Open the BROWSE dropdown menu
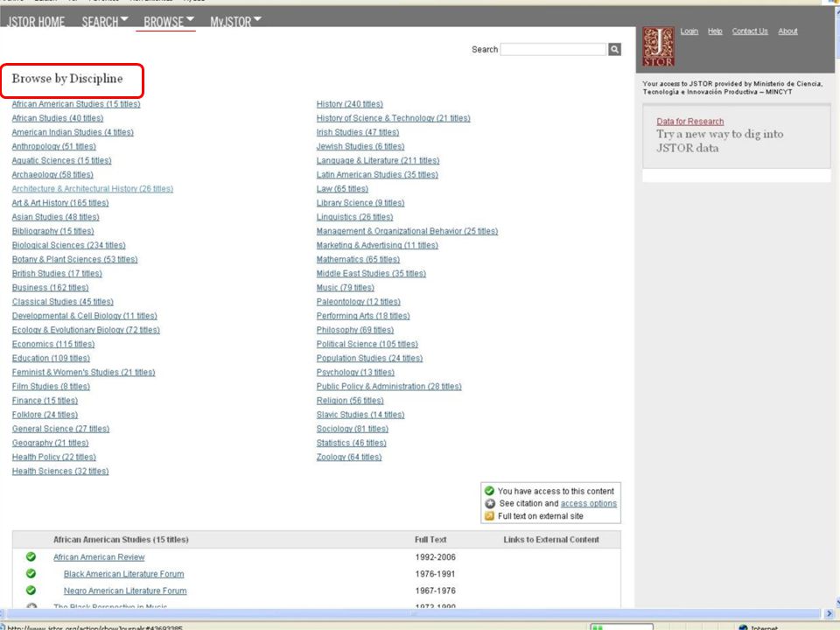Image resolution: width=840 pixels, height=630 pixels. point(168,21)
